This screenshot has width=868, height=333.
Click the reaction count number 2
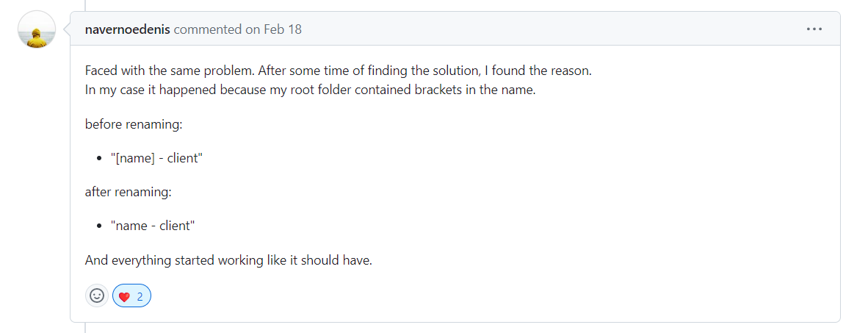coord(140,296)
